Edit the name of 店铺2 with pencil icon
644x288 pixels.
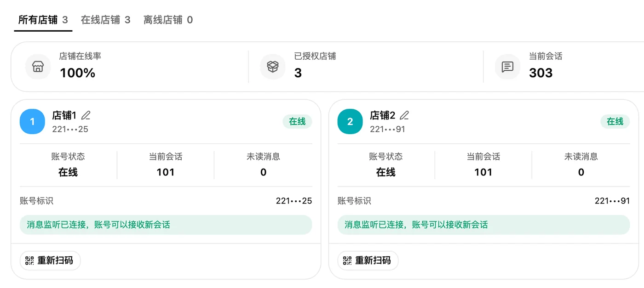404,115
